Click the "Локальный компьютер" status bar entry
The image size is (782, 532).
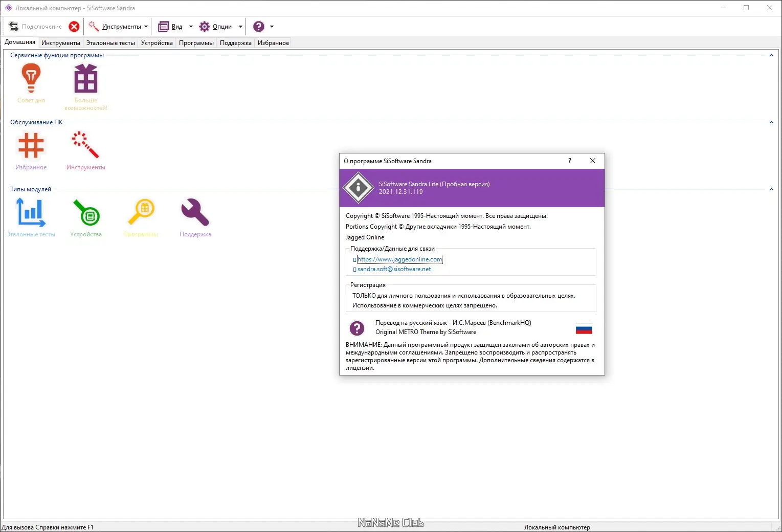557,527
